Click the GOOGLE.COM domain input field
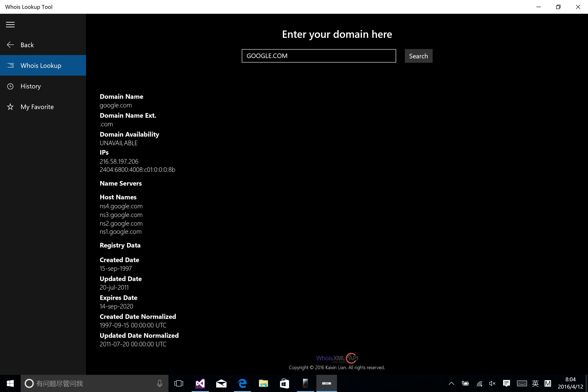This screenshot has width=588, height=392. (x=318, y=56)
